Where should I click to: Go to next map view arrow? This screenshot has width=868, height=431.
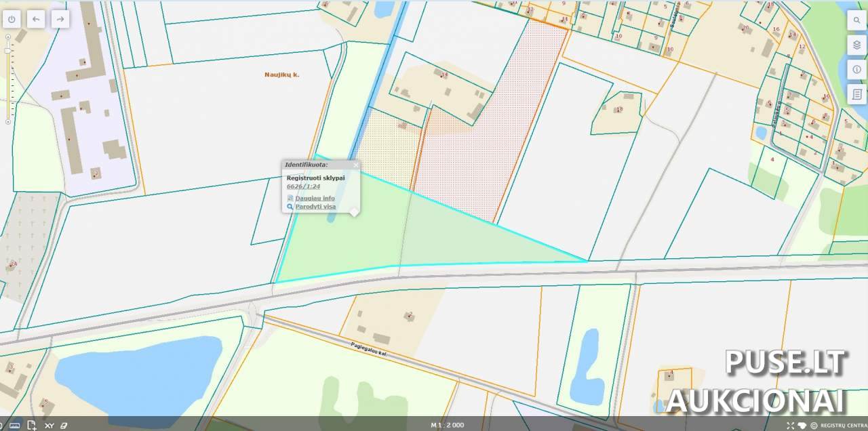tap(60, 20)
